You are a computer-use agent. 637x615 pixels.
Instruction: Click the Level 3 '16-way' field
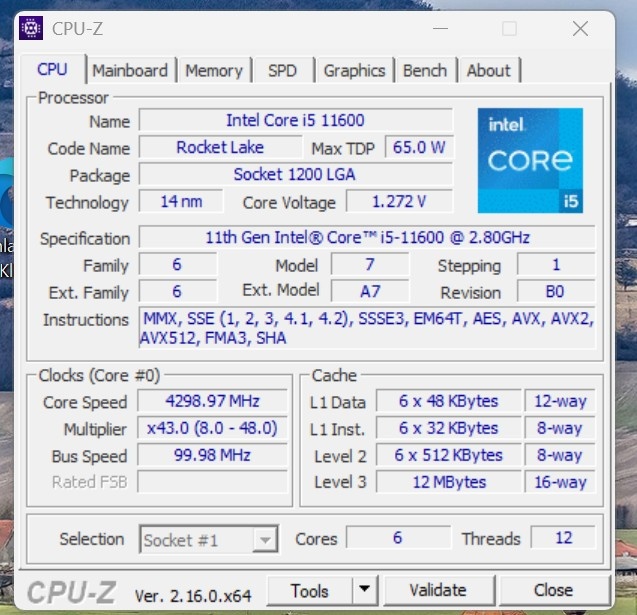point(560,482)
